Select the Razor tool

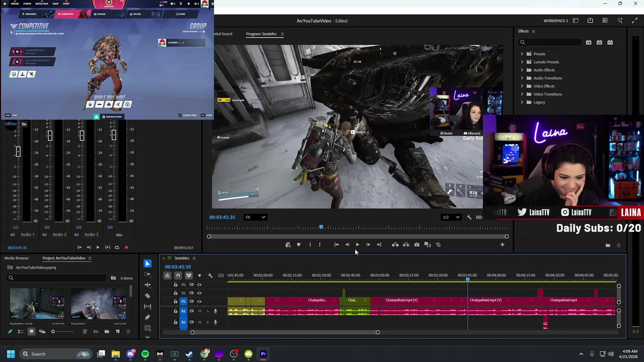click(x=147, y=296)
